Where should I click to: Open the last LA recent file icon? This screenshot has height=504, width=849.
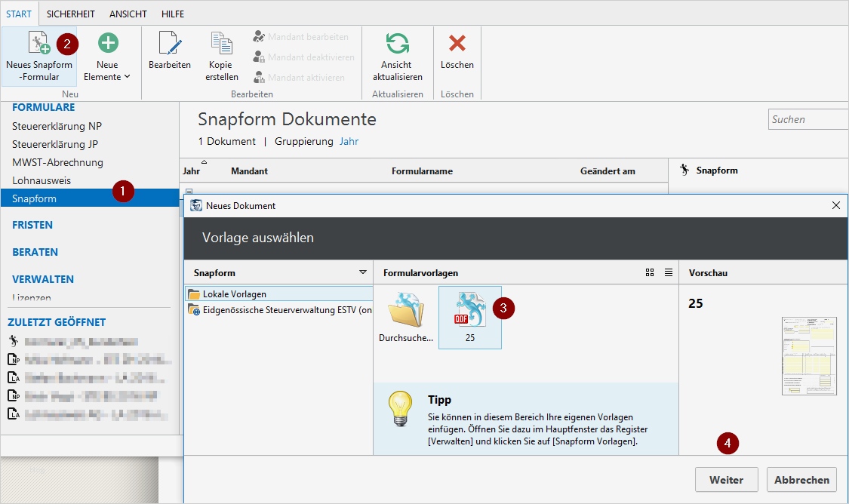[x=14, y=414]
